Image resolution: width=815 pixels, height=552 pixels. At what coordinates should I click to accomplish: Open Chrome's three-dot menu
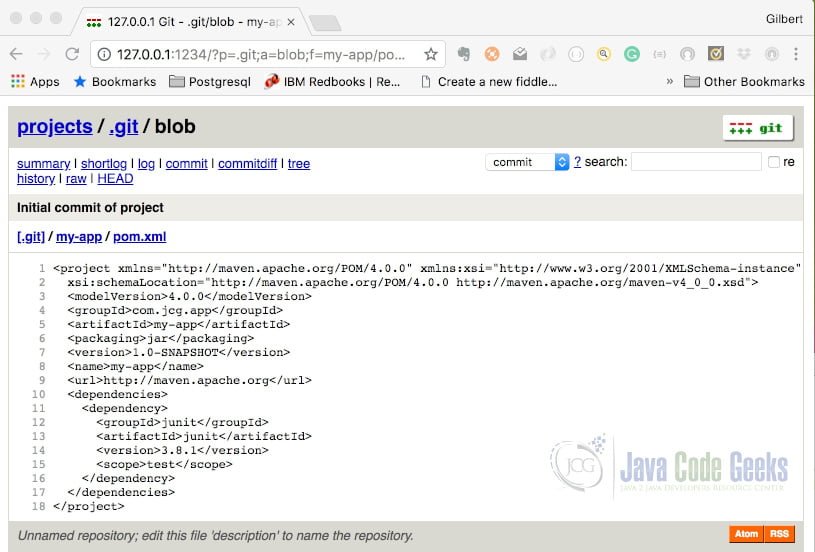click(x=796, y=54)
